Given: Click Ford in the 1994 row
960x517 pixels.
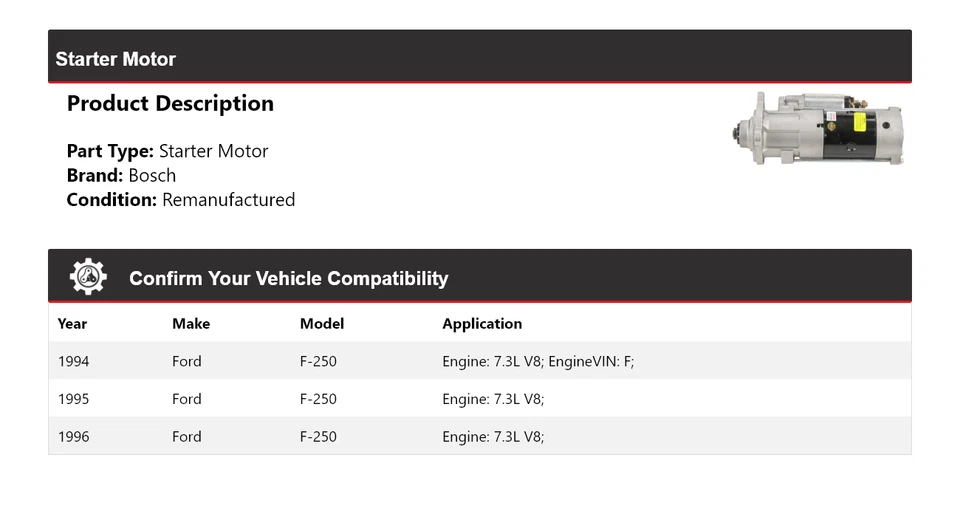Looking at the screenshot, I should [x=187, y=361].
